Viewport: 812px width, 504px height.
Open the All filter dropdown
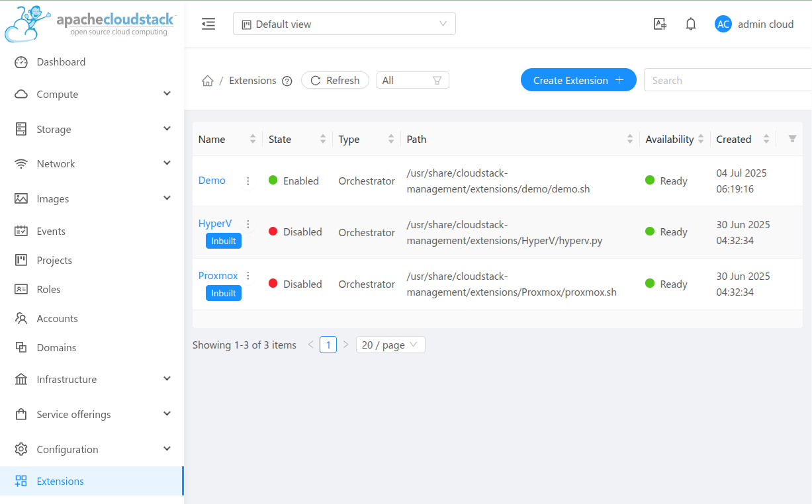[x=412, y=80]
